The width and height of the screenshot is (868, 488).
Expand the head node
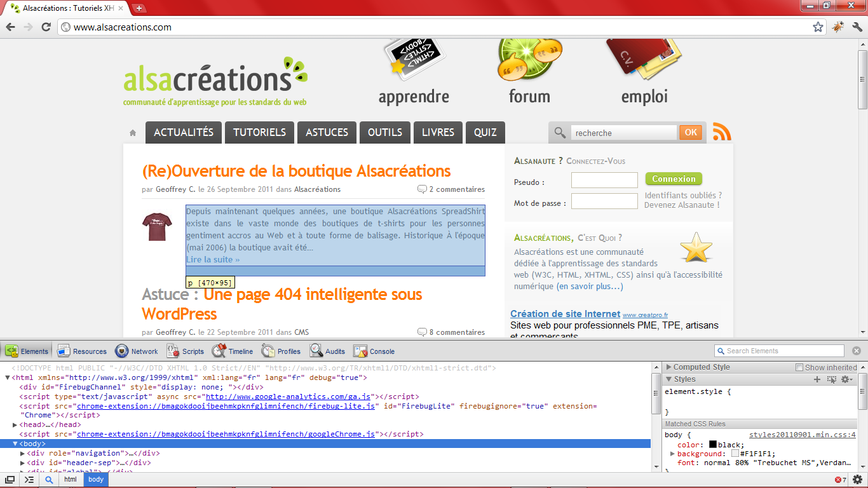15,424
